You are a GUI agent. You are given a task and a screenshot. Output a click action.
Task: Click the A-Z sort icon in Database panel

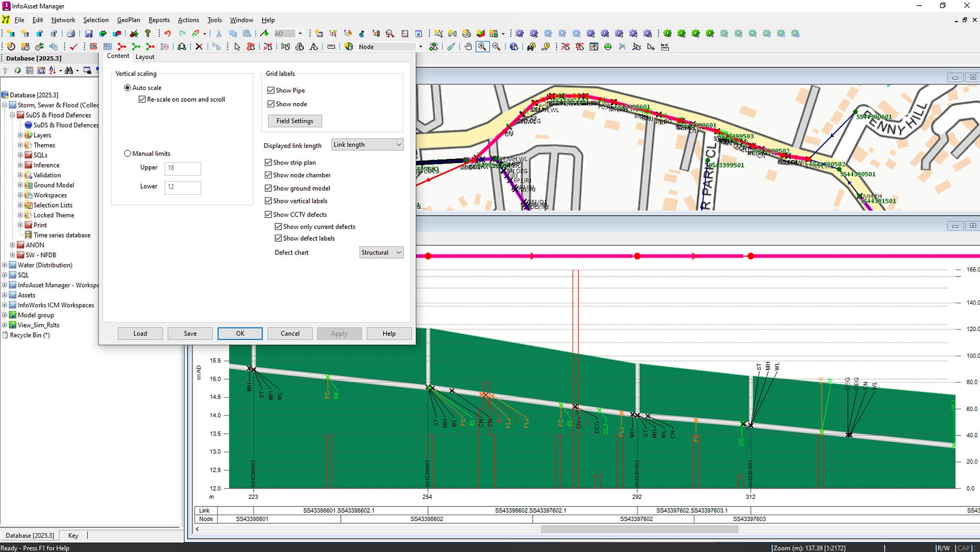pos(52,71)
